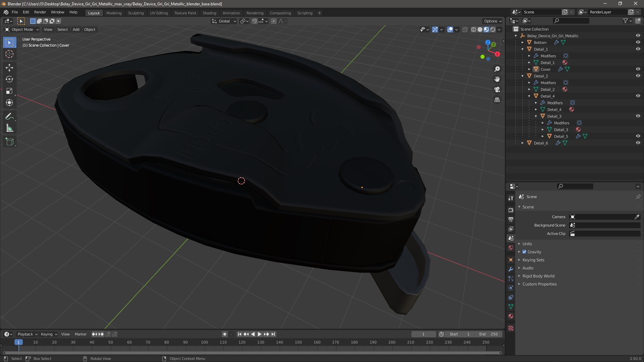The width and height of the screenshot is (644, 362).
Task: Click the current frame number field
Action: click(423, 334)
